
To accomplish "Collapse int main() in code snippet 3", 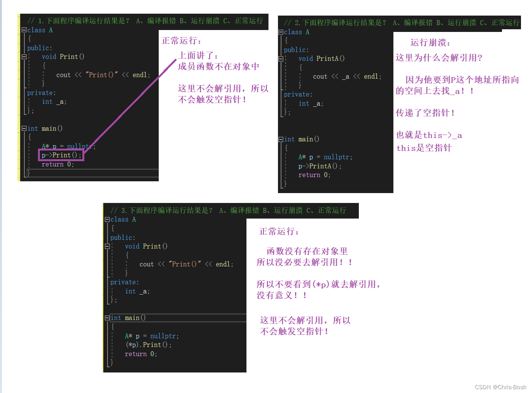I will click(107, 318).
